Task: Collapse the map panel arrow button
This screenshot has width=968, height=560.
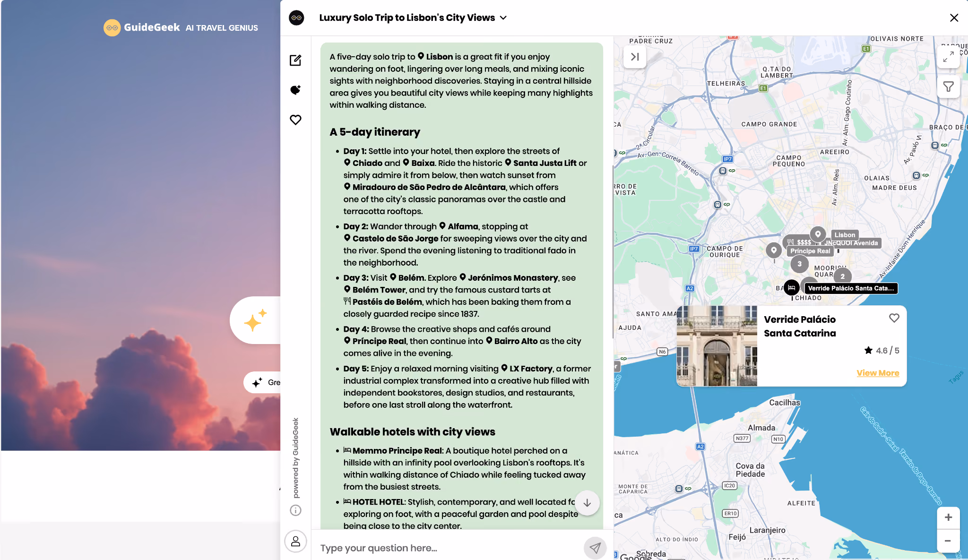Action: 635,57
